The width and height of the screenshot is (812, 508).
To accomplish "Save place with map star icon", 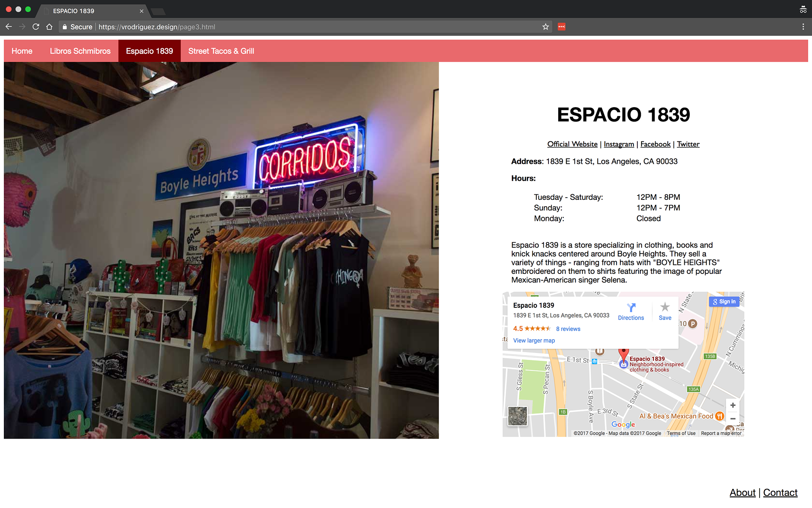I will 665,307.
